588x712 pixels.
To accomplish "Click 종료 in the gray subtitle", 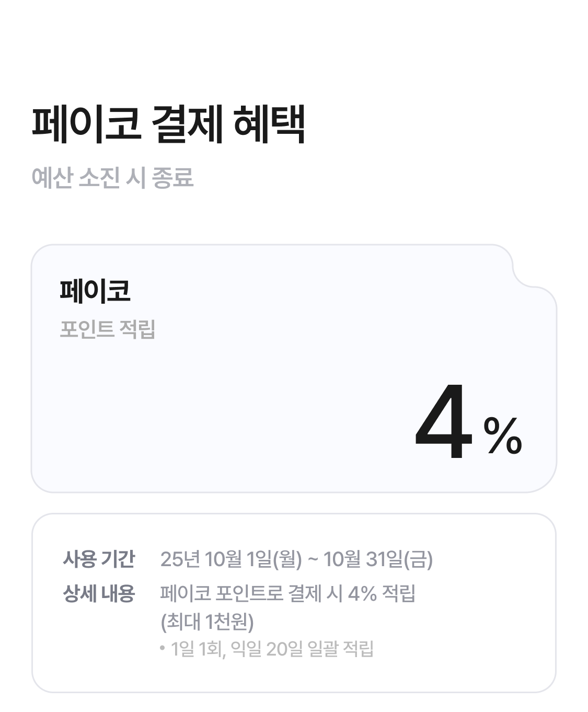I will pyautogui.click(x=172, y=178).
